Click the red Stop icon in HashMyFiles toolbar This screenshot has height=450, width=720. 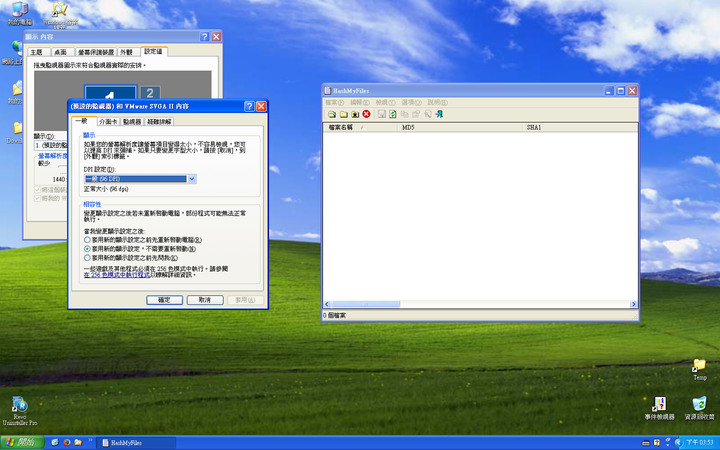click(x=366, y=114)
